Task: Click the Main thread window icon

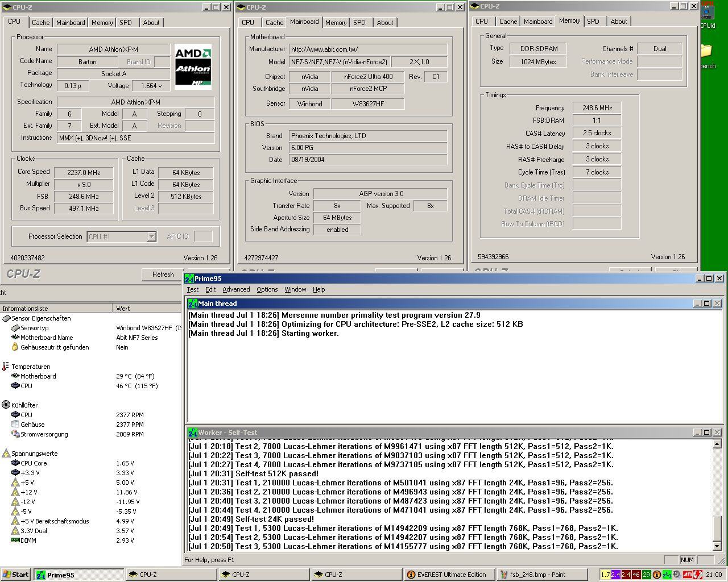Action: point(193,304)
